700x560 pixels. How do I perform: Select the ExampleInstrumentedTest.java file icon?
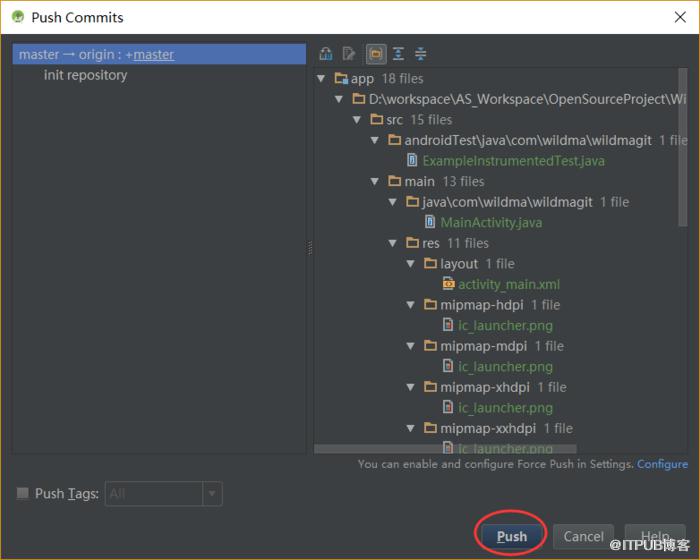pos(412,160)
